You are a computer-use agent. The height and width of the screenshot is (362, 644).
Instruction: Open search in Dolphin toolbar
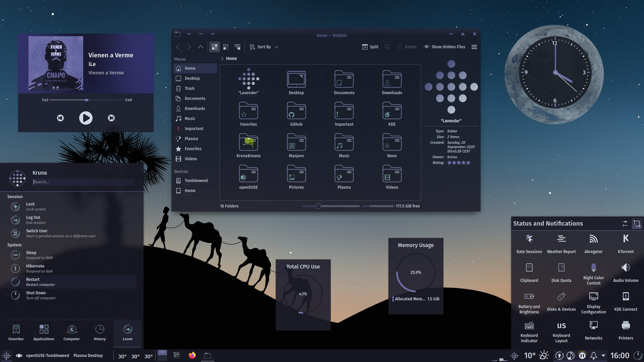click(387, 47)
